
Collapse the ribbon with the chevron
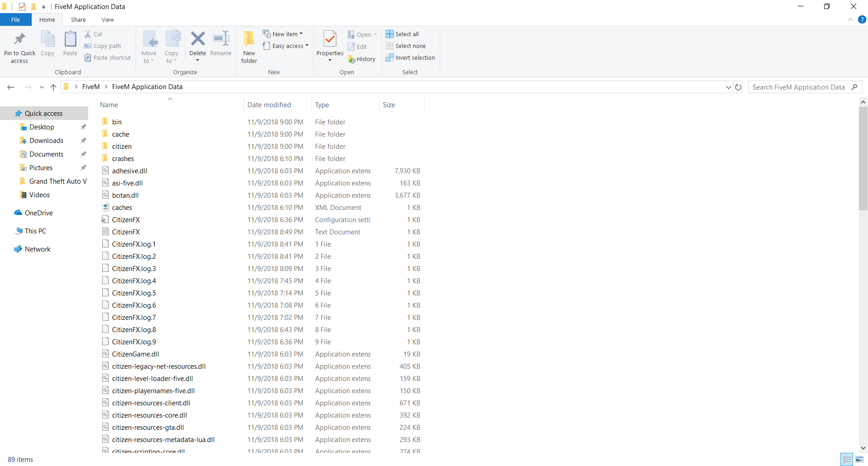[x=850, y=19]
